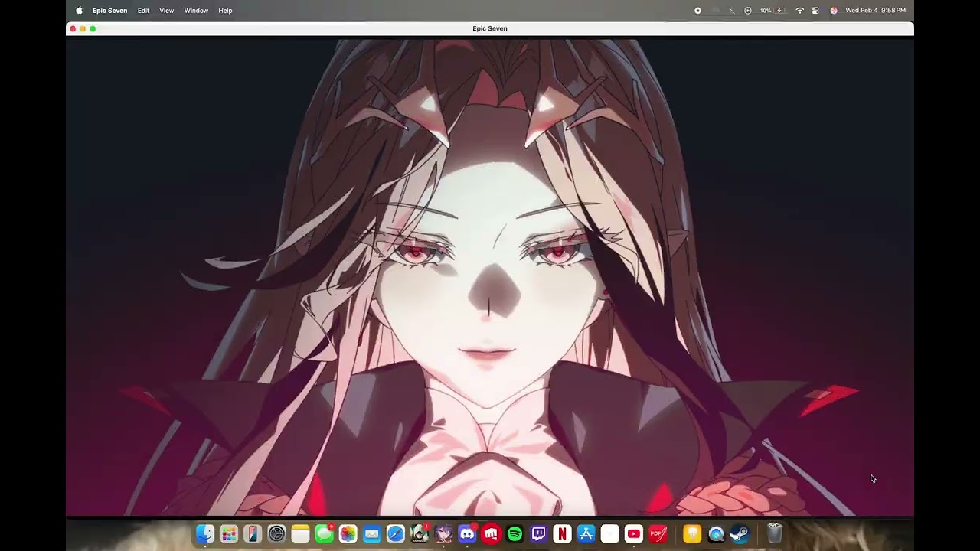Image resolution: width=980 pixels, height=551 pixels.
Task: Close the Epic Seven window
Action: pos(73,29)
